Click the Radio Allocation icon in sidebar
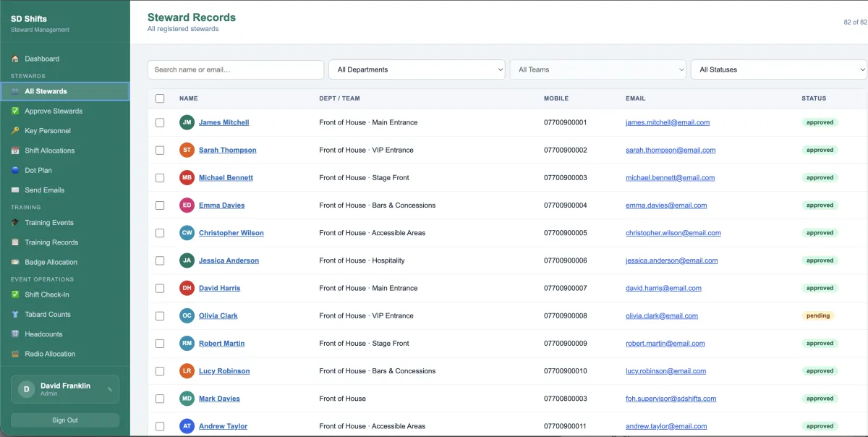 (x=15, y=355)
